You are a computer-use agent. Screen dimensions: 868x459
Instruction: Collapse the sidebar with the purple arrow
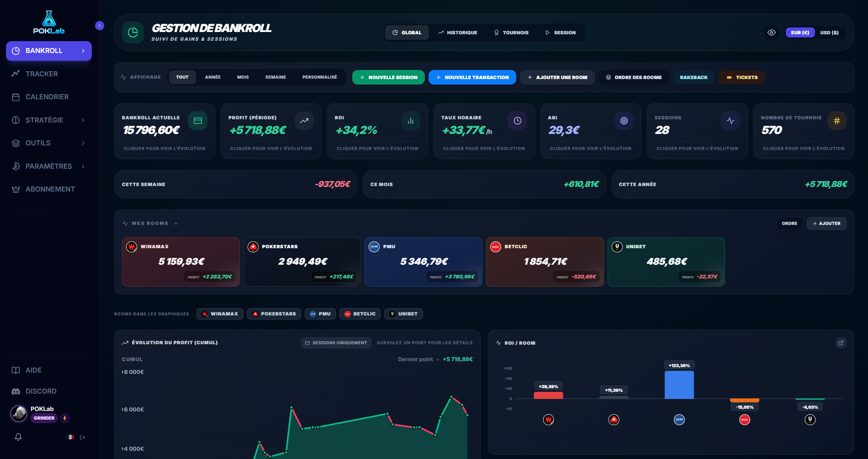point(100,26)
